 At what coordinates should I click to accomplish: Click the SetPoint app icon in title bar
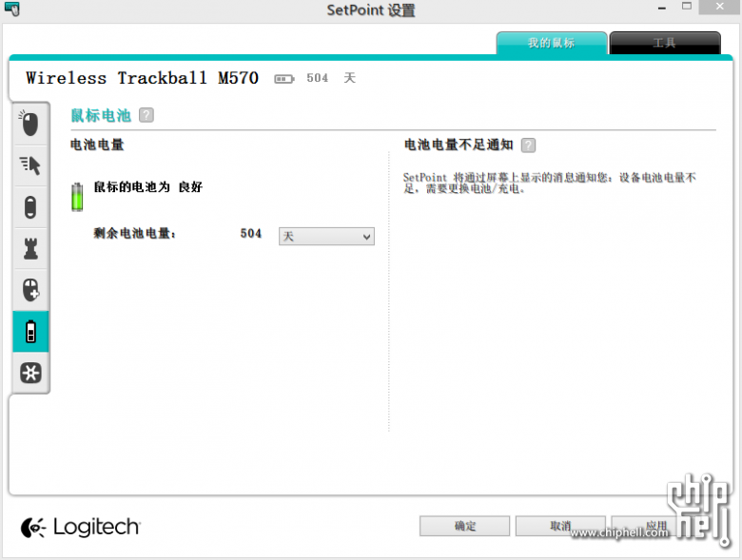[x=11, y=9]
